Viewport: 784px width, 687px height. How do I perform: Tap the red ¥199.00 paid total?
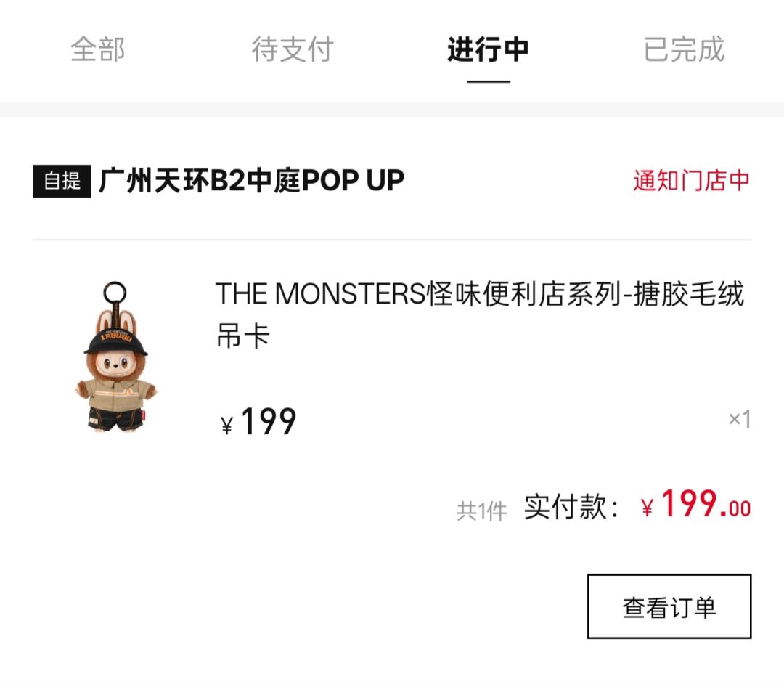(x=696, y=505)
